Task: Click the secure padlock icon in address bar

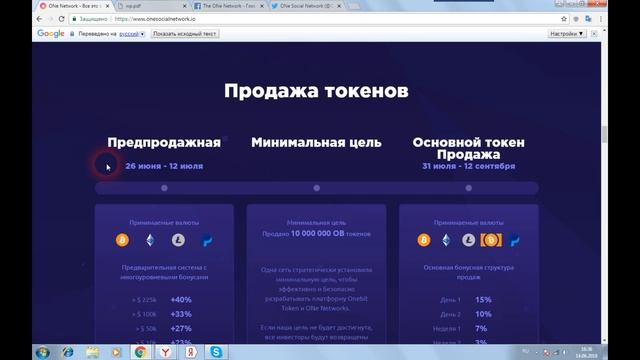Action: [74, 19]
